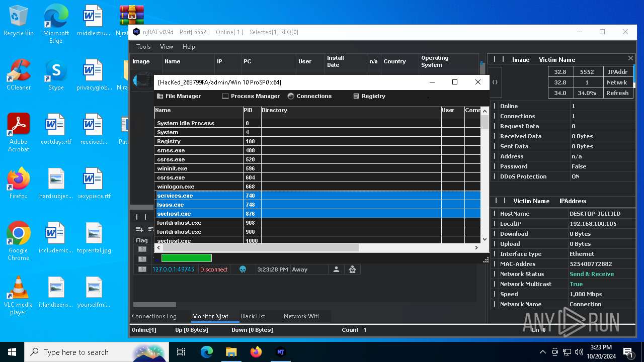Click the Network Status Send & Receive value
The width and height of the screenshot is (644, 362).
(592, 274)
